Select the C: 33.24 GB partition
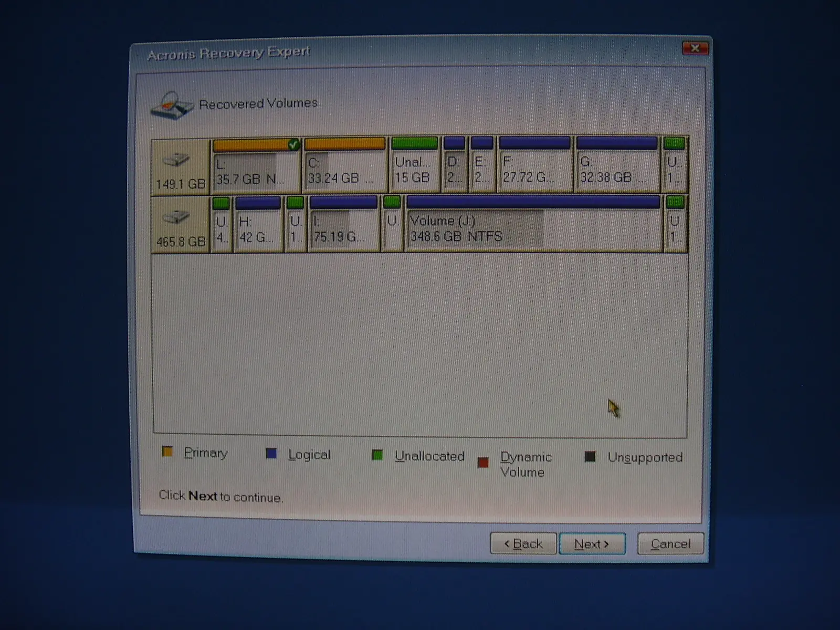The width and height of the screenshot is (840, 630). coord(345,165)
